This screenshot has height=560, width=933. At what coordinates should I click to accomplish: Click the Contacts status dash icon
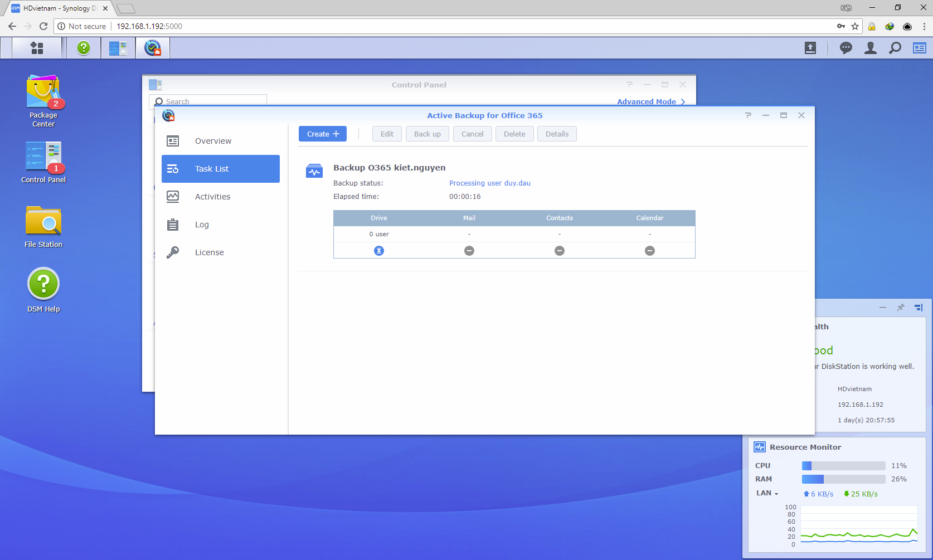pos(560,251)
